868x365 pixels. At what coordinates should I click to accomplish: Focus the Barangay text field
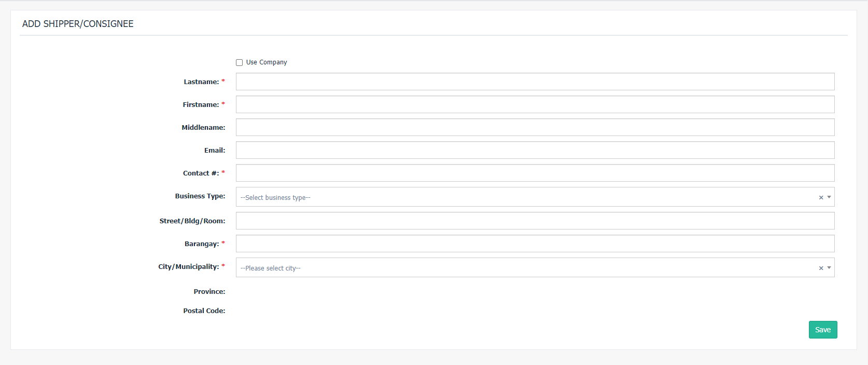click(x=535, y=244)
